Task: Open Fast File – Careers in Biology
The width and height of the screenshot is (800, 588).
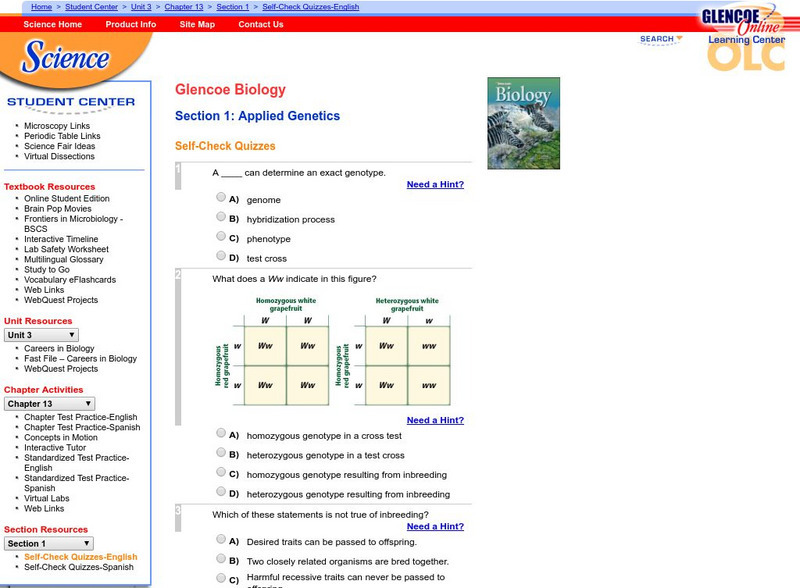Action: click(81, 358)
